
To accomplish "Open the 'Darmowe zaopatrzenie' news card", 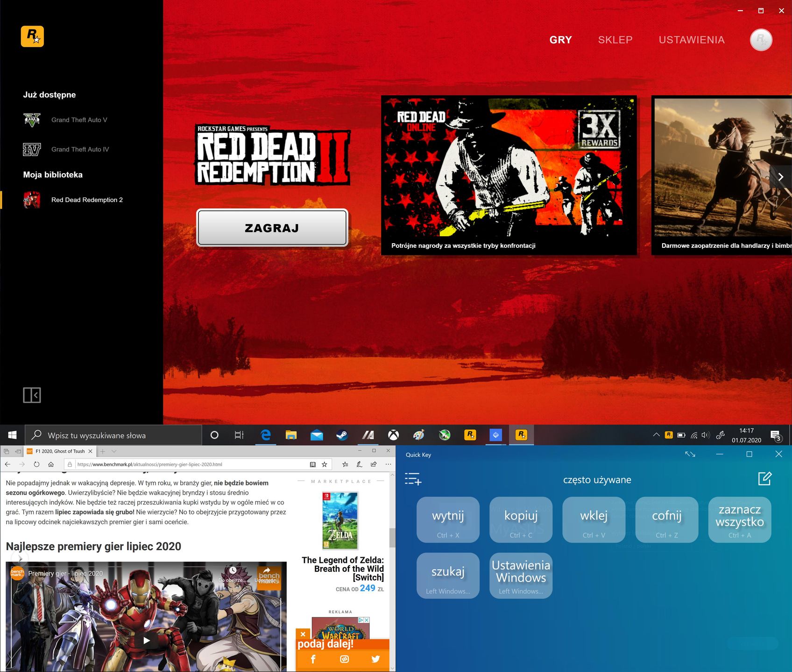I will click(x=721, y=175).
